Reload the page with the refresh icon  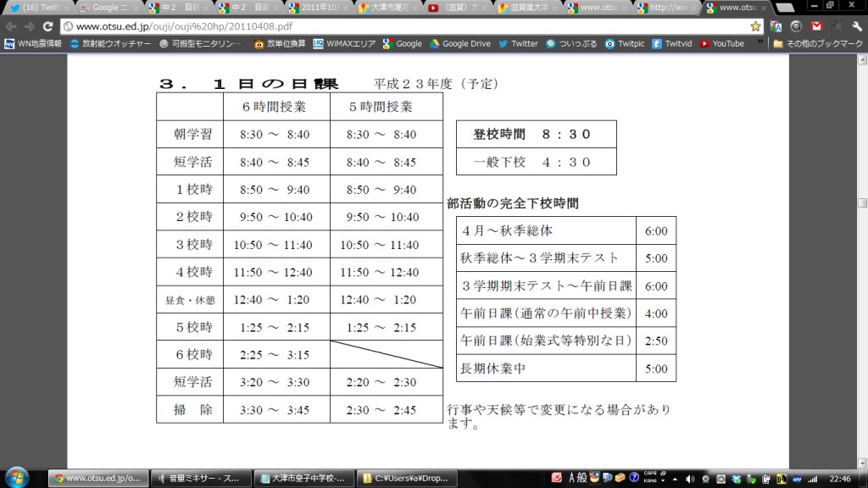coord(48,26)
